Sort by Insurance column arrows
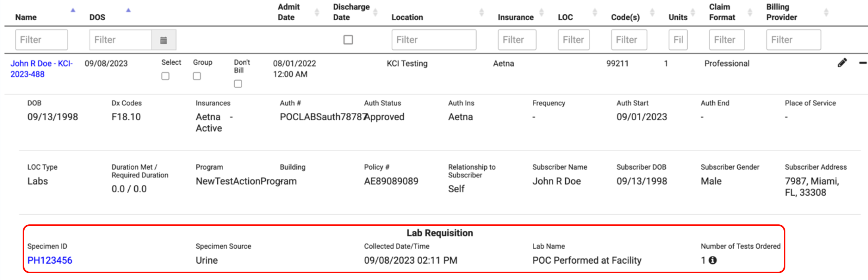This screenshot has height=280, width=868. [x=541, y=12]
